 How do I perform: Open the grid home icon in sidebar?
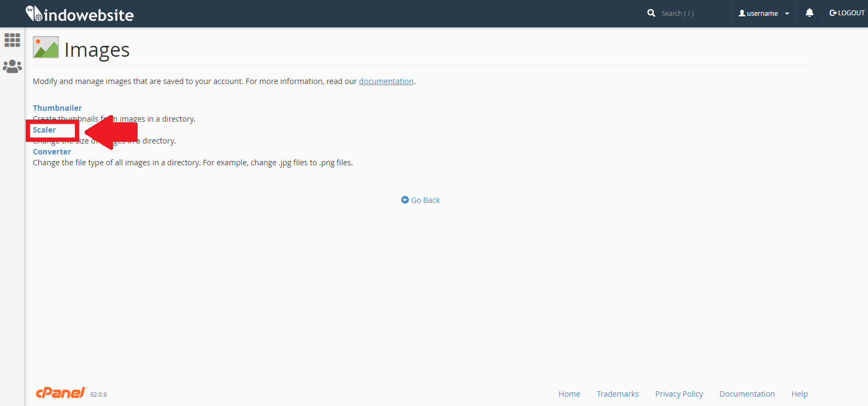pyautogui.click(x=12, y=40)
